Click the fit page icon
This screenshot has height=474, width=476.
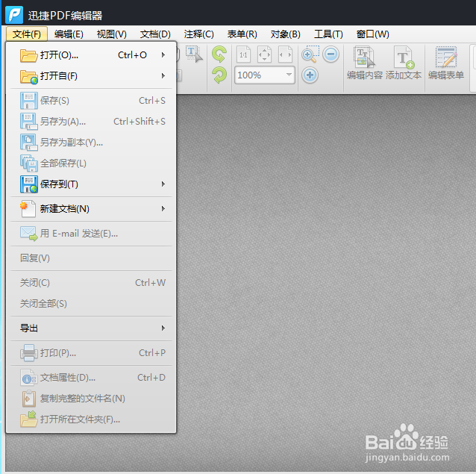click(x=264, y=54)
